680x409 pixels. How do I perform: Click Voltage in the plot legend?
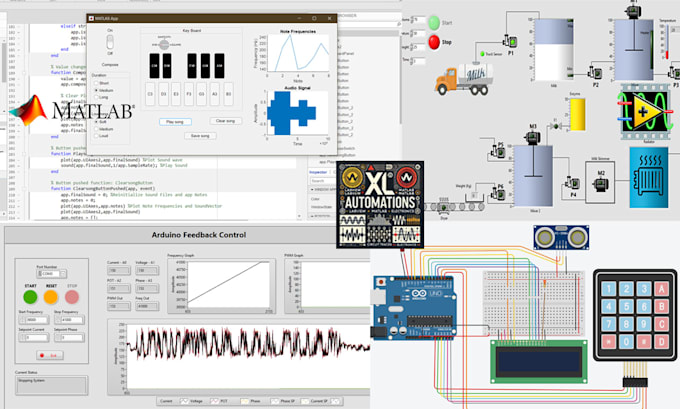pos(196,401)
